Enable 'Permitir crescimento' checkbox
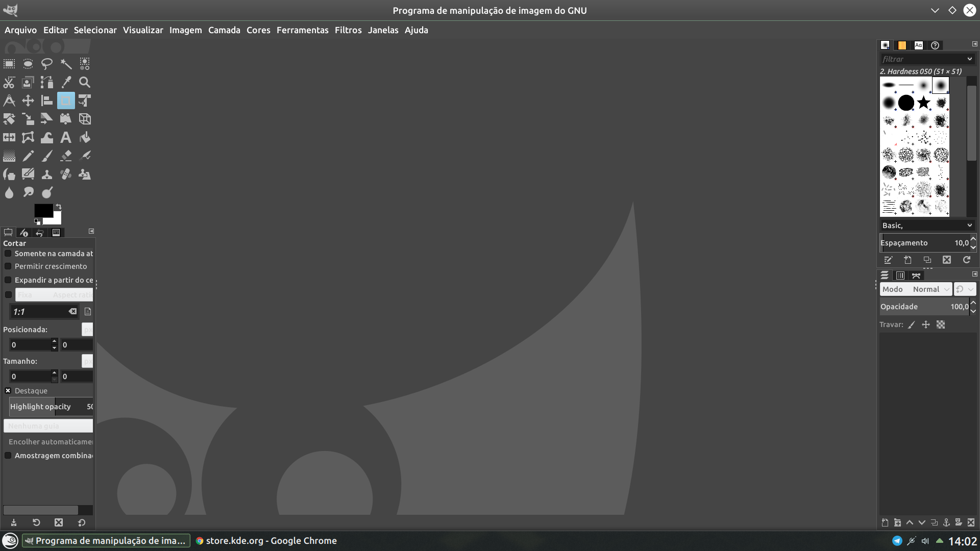Screen dimensions: 980x551 click(8, 266)
